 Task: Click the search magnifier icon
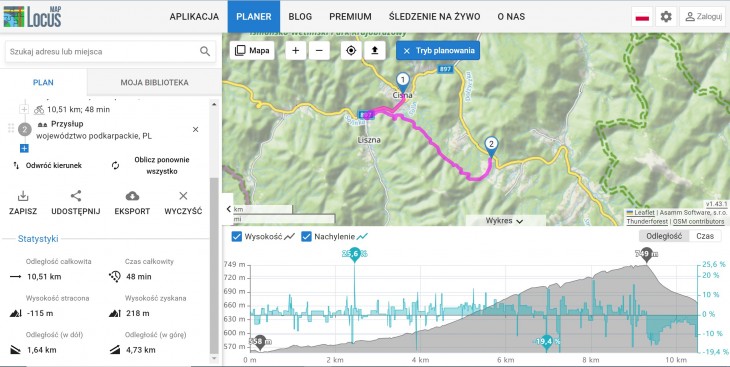pyautogui.click(x=205, y=51)
